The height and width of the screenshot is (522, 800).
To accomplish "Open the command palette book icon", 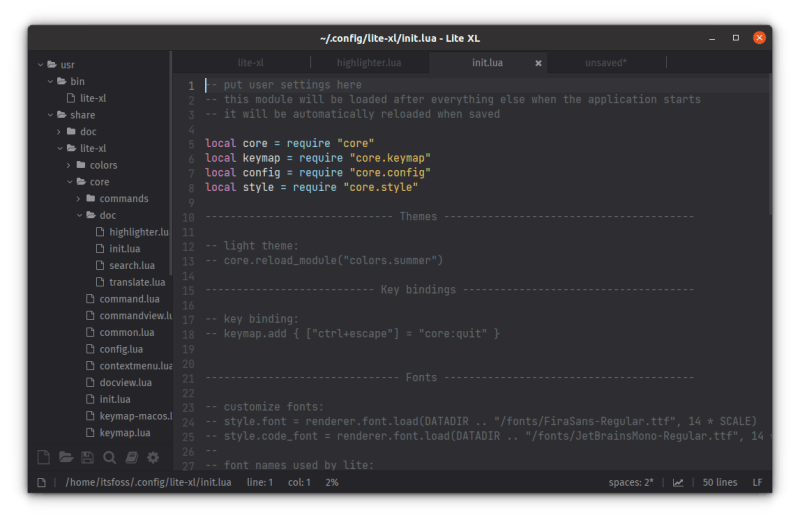I will click(132, 457).
